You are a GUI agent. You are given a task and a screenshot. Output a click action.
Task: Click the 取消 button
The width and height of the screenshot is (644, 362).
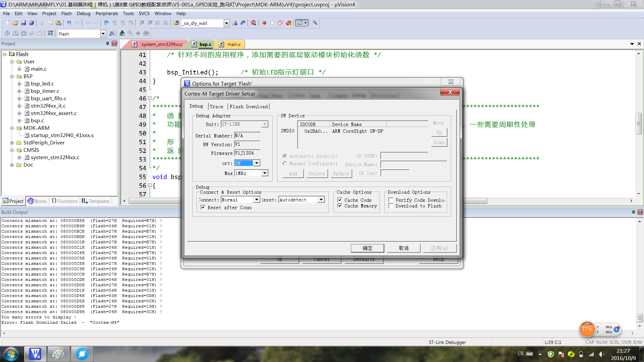404,248
